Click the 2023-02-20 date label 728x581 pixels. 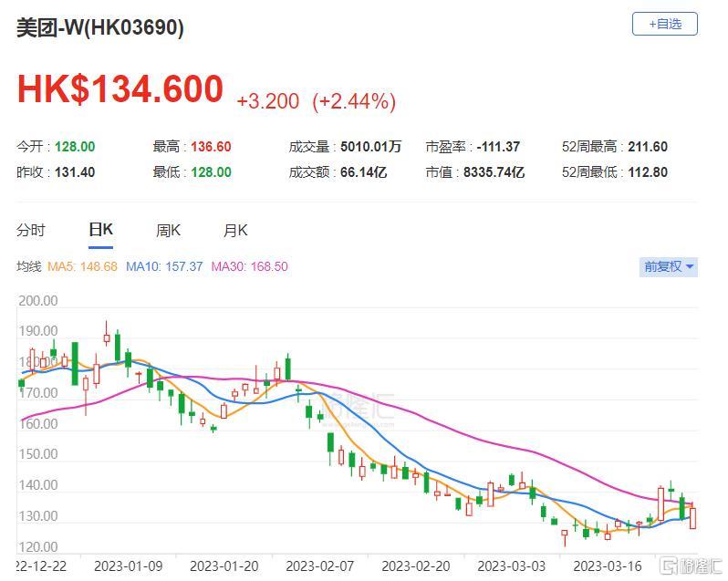[x=416, y=566]
